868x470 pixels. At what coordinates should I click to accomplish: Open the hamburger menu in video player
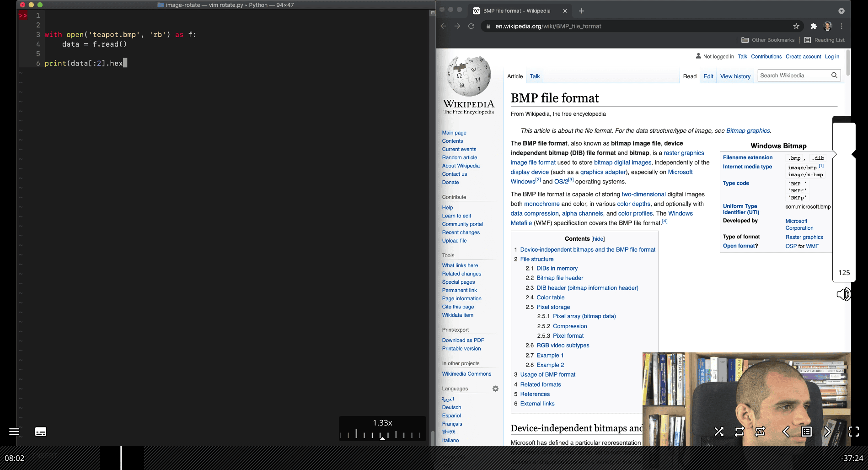click(x=14, y=432)
